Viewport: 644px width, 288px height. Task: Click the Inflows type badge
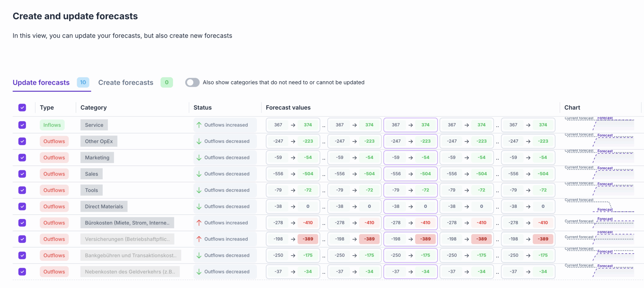coord(52,125)
